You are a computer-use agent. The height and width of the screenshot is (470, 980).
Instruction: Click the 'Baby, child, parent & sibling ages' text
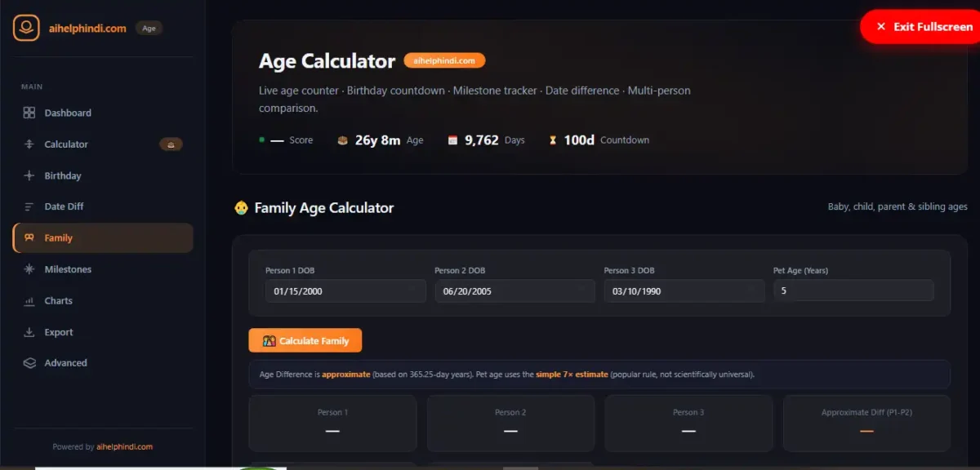898,207
